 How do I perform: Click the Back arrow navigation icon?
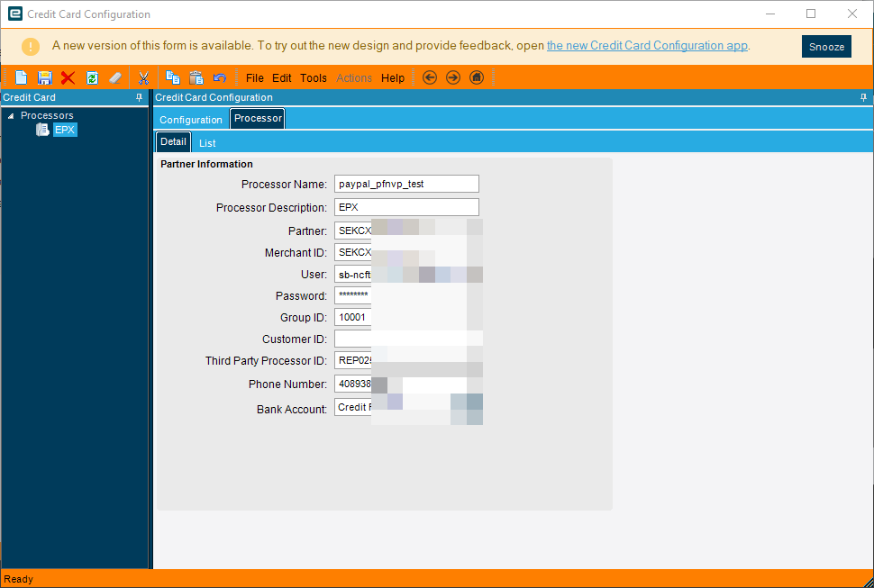tap(430, 78)
